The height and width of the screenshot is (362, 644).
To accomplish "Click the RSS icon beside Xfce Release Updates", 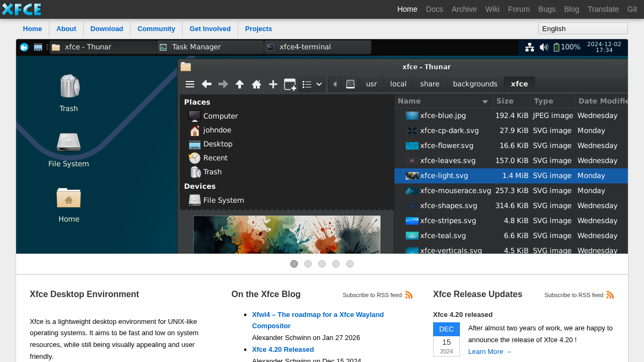I will coord(610,295).
